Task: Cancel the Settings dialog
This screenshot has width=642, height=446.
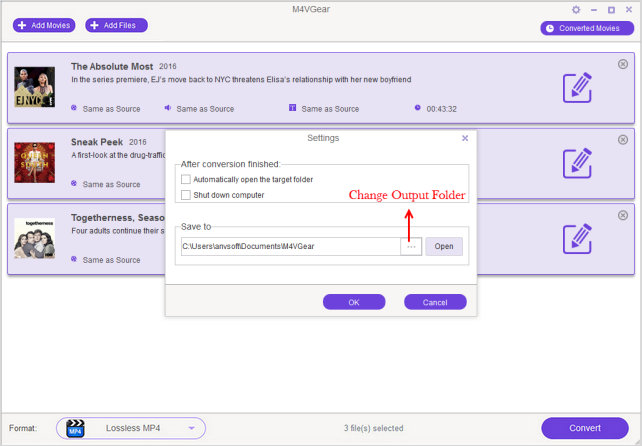Action: [435, 302]
